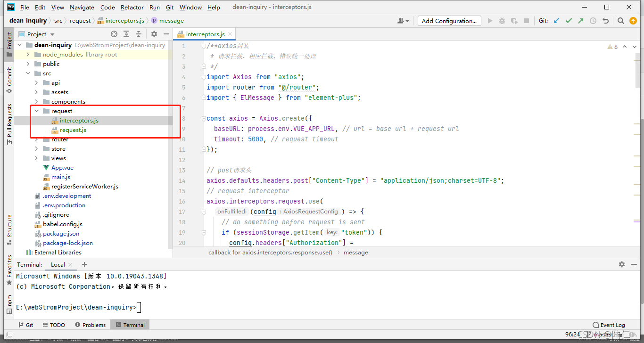Close the Local terminal tab

(71, 265)
